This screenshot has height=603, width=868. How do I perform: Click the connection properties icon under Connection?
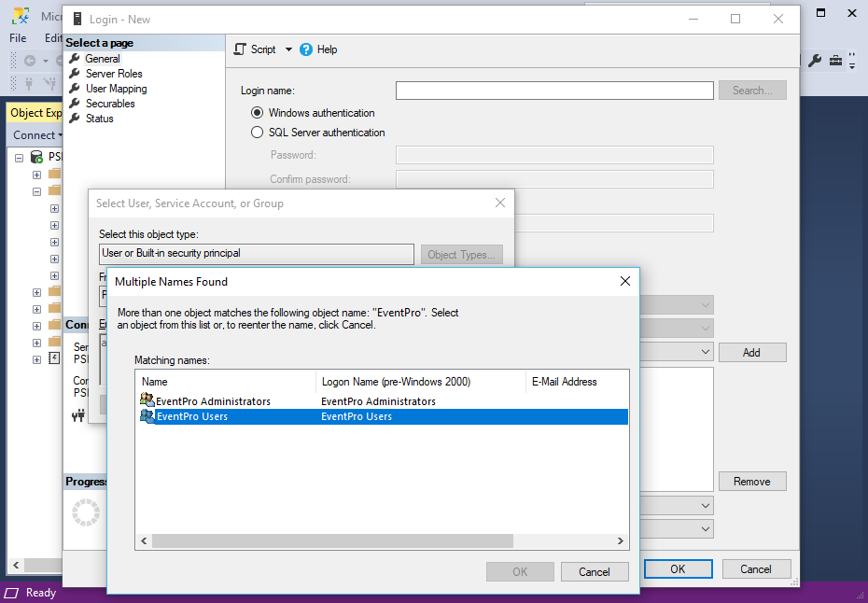pyautogui.click(x=78, y=414)
